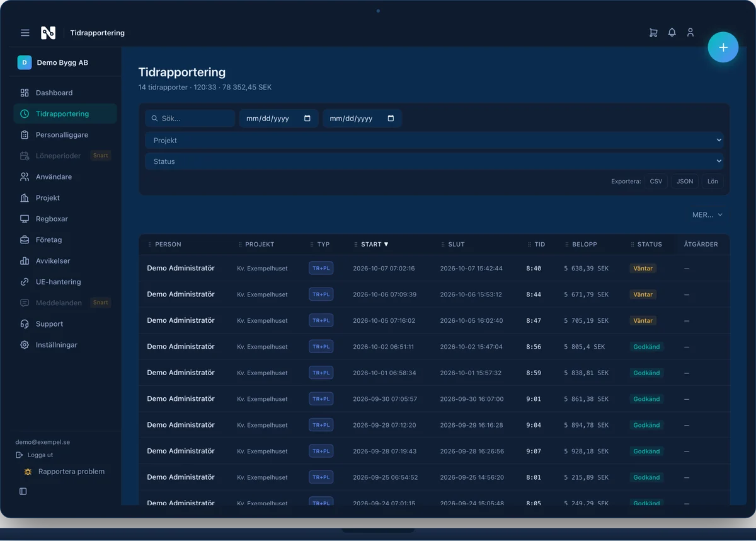Click the Personalliggare clipboard icon
Viewport: 756px width, 541px height.
(x=25, y=135)
